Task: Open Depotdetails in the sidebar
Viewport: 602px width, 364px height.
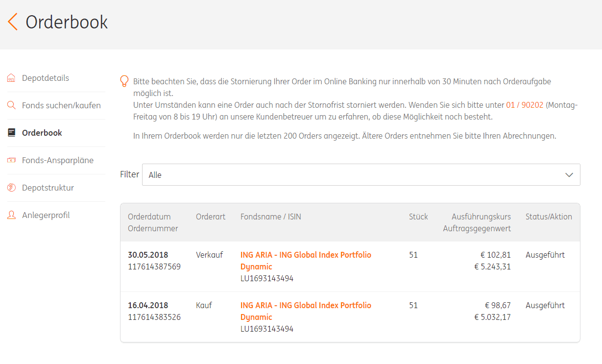Action: pos(46,78)
